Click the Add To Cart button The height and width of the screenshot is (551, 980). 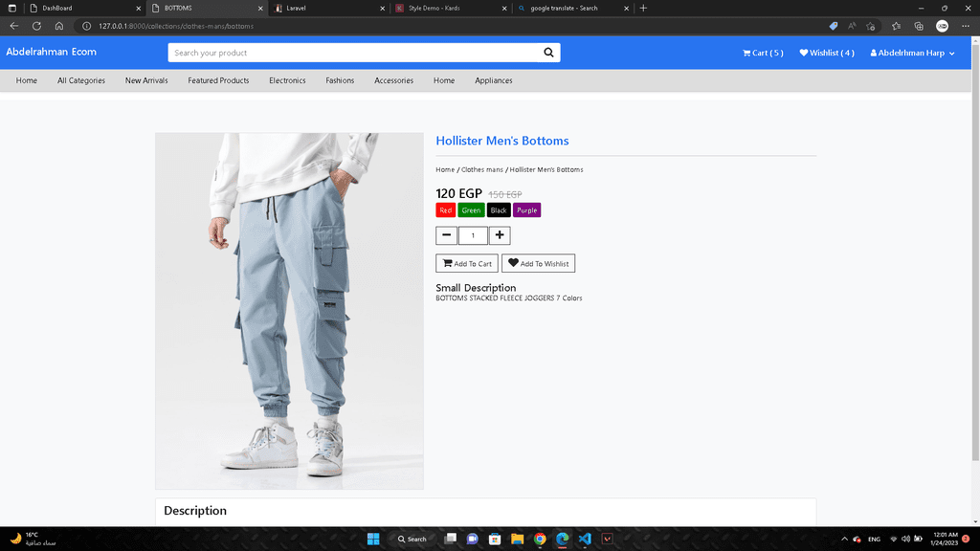(467, 264)
